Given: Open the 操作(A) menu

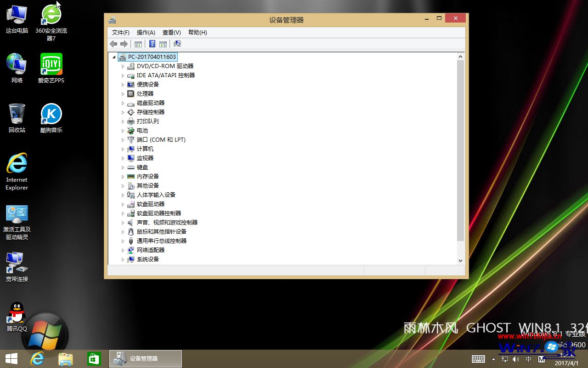Looking at the screenshot, I should pos(146,33).
